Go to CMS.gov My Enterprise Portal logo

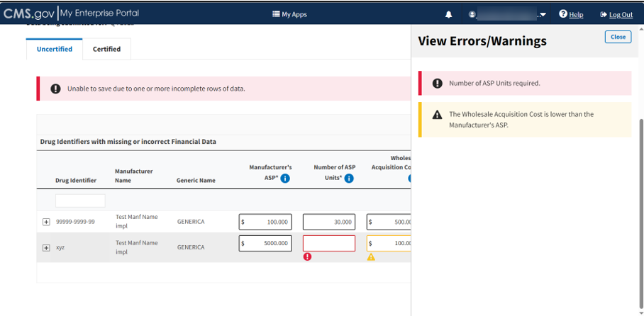tap(71, 13)
